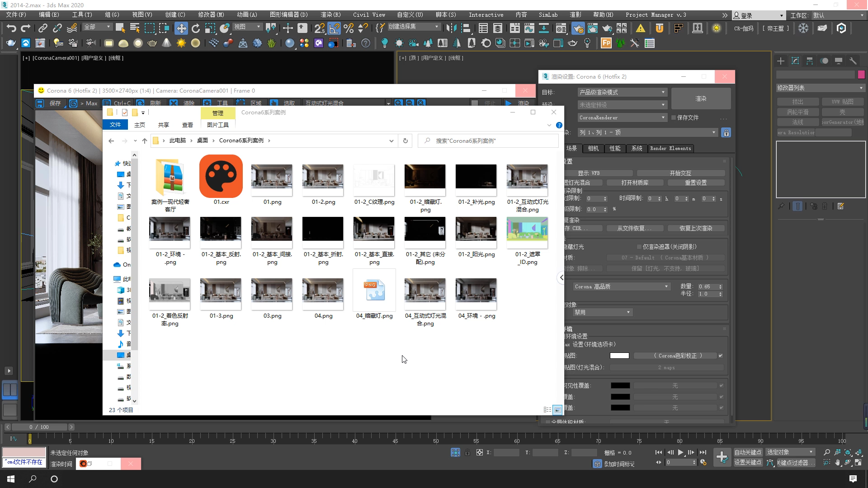
Task: Lock the render view padlock icon
Action: (x=726, y=133)
